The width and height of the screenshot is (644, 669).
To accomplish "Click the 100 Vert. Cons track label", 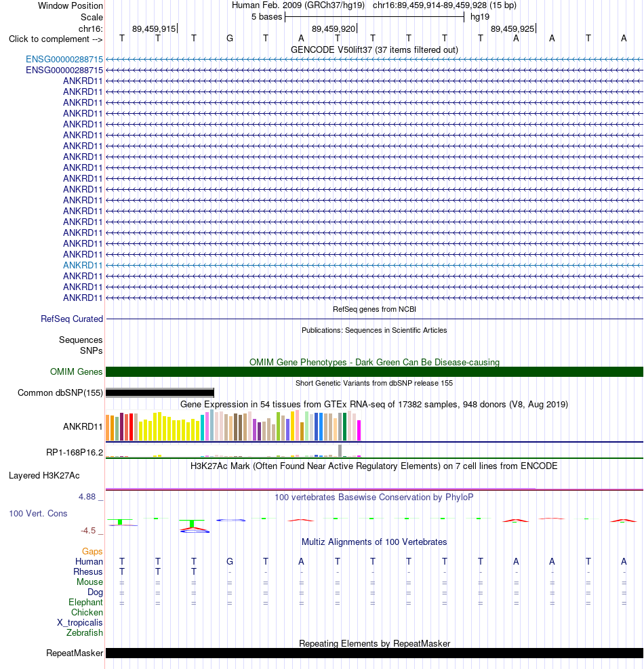I will coord(39,514).
